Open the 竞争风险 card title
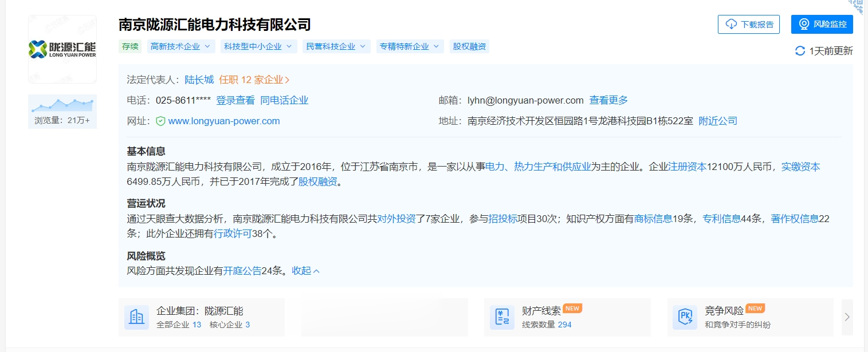The width and height of the screenshot is (868, 352). (724, 311)
